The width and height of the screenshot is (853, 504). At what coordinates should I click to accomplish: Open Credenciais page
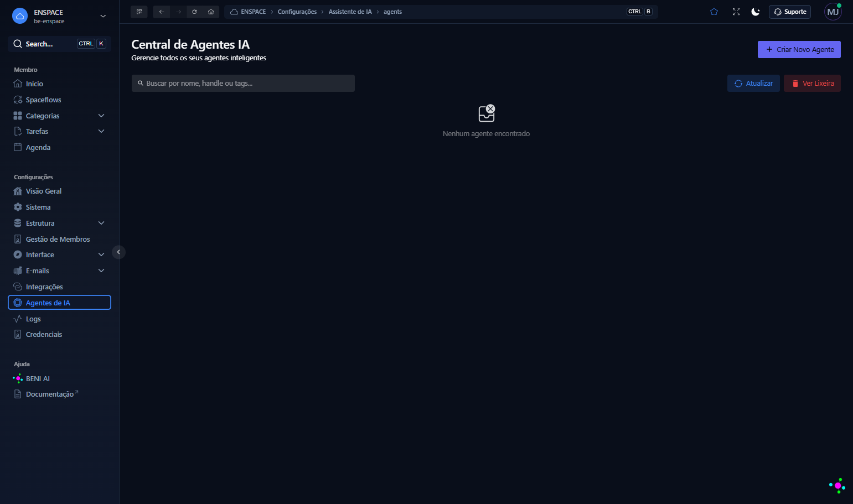click(x=59, y=334)
